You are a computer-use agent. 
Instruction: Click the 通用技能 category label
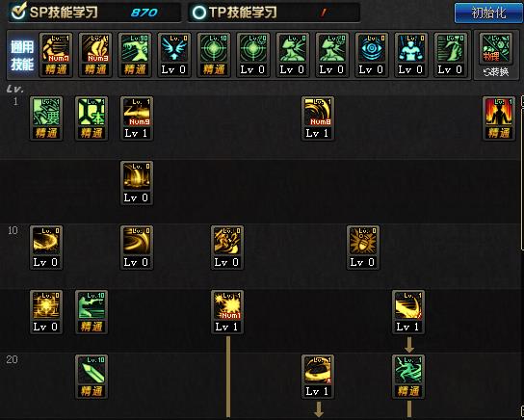click(x=22, y=56)
